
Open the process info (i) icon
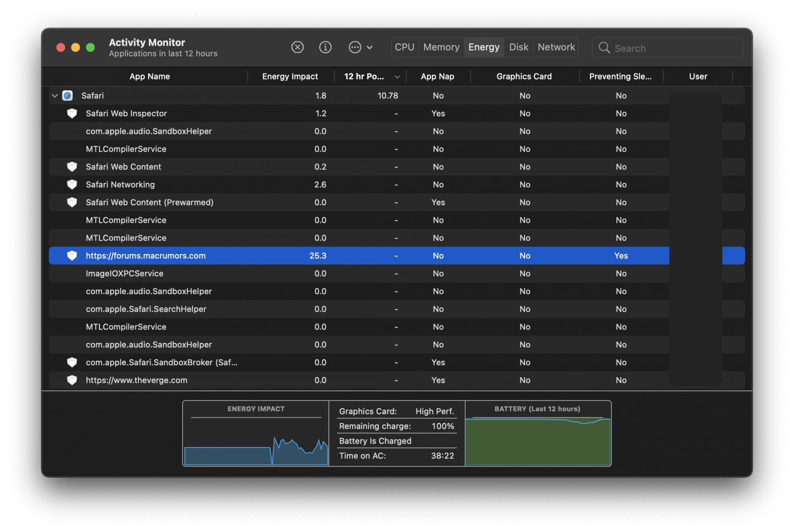(325, 47)
